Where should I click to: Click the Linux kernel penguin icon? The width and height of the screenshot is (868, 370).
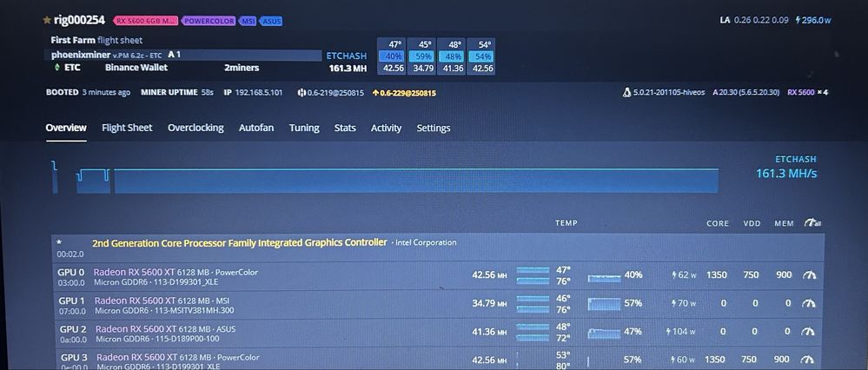click(626, 92)
